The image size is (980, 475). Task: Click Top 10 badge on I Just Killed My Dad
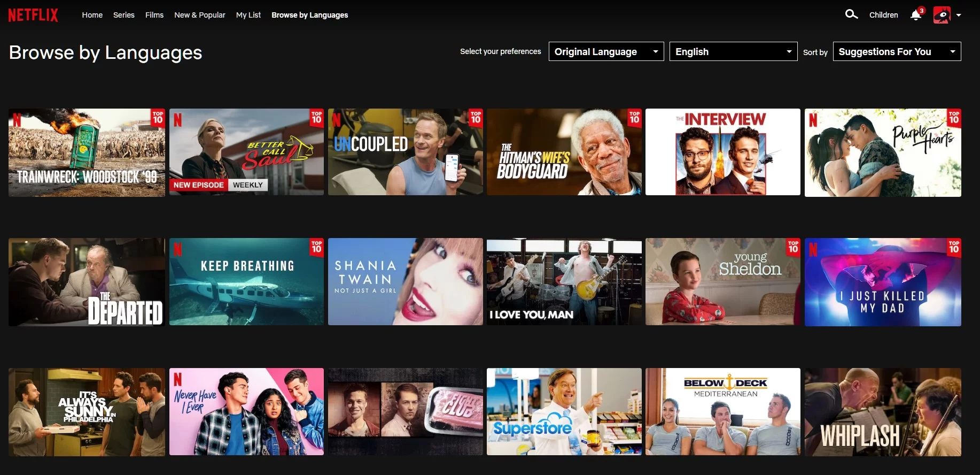[954, 248]
